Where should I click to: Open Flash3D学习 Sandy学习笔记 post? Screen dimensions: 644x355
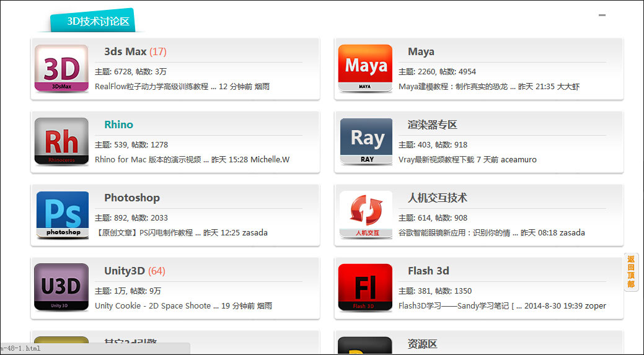(460, 306)
